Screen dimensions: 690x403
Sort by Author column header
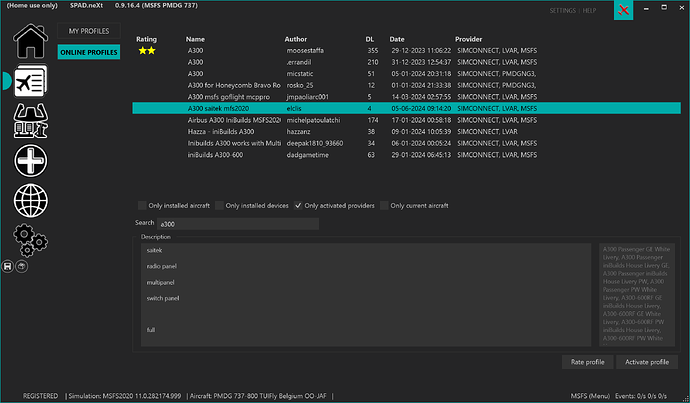click(296, 39)
